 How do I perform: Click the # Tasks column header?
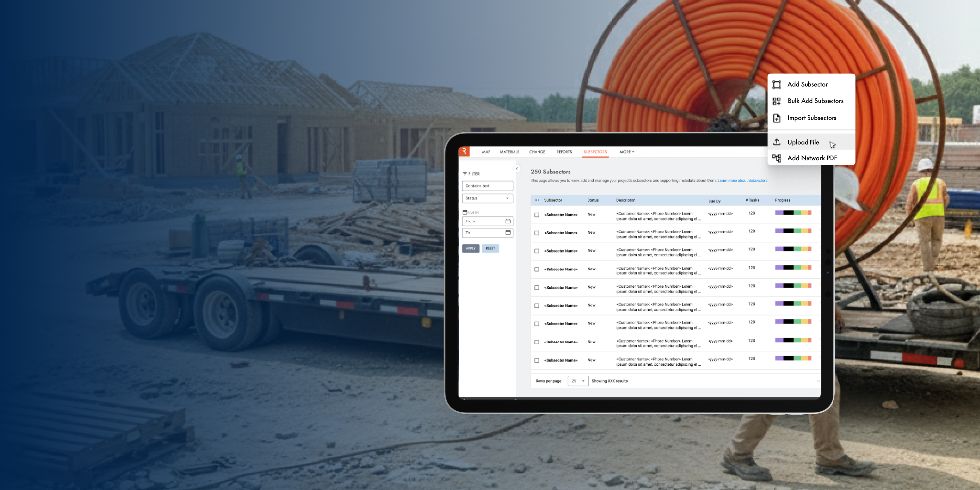tap(752, 200)
